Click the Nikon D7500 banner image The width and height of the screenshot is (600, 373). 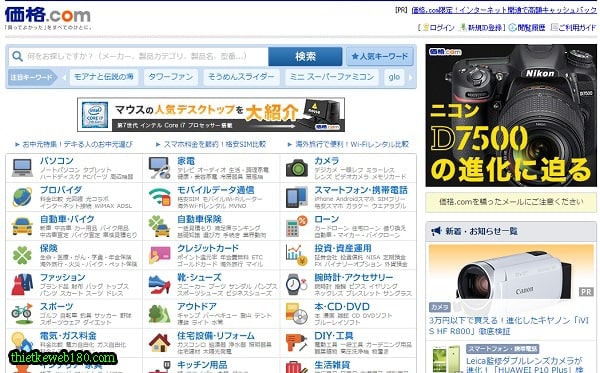(x=511, y=115)
